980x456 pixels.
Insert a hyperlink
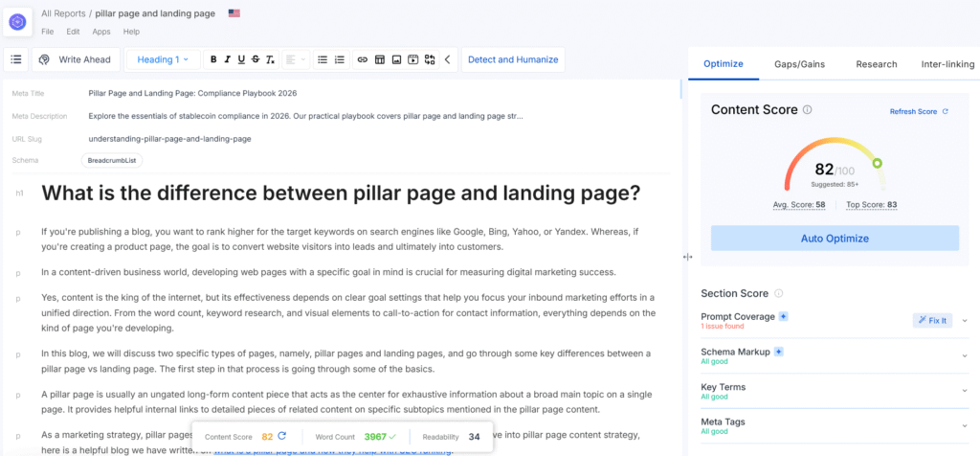click(363, 59)
